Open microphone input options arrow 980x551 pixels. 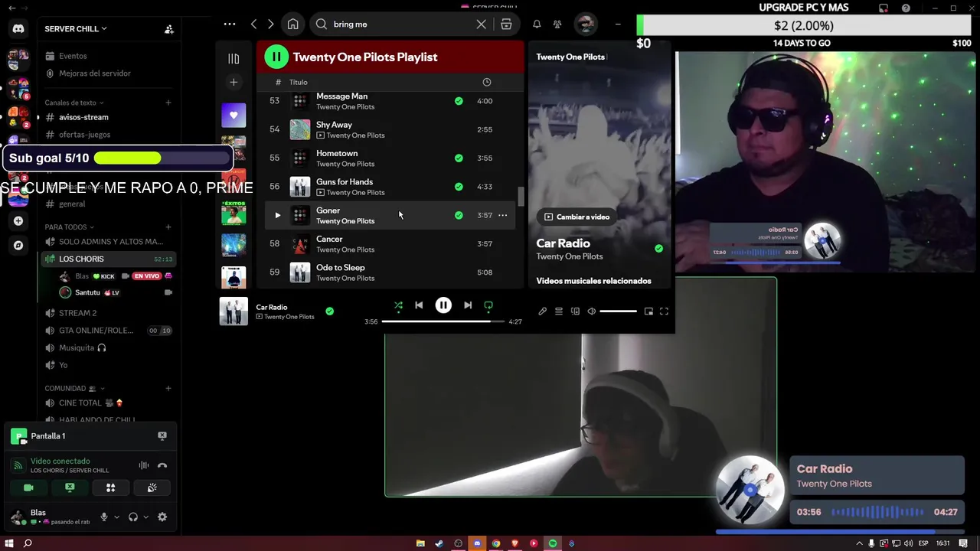[116, 517]
